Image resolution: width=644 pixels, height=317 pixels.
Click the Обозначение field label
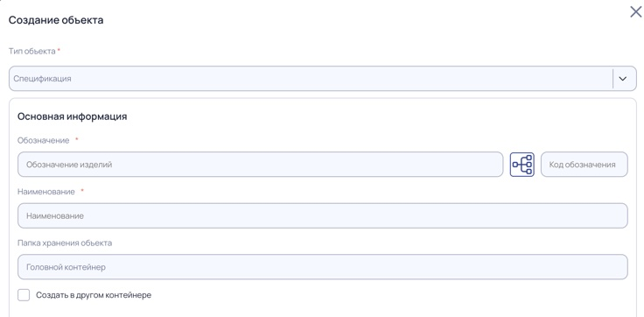point(43,140)
